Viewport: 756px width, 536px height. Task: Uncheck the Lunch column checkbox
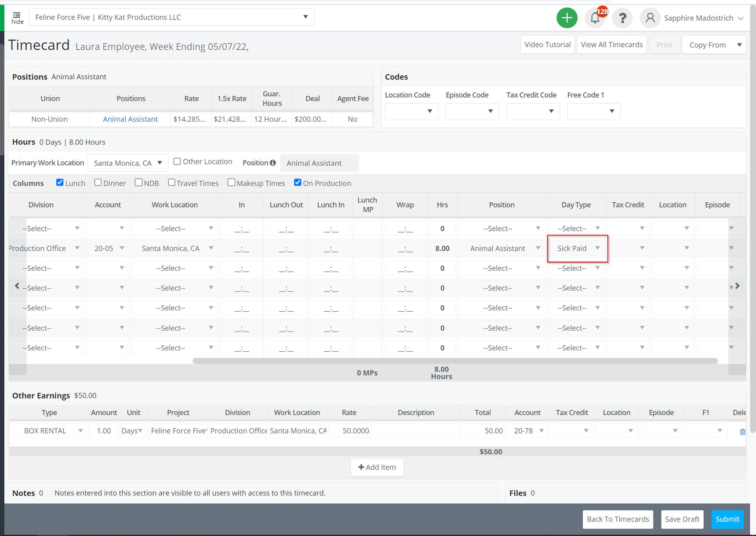click(60, 182)
